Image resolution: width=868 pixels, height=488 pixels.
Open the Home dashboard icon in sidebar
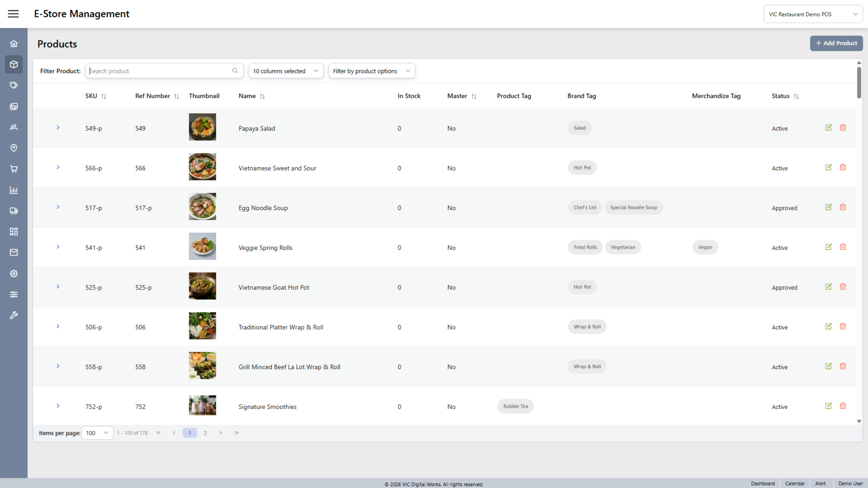coord(14,43)
